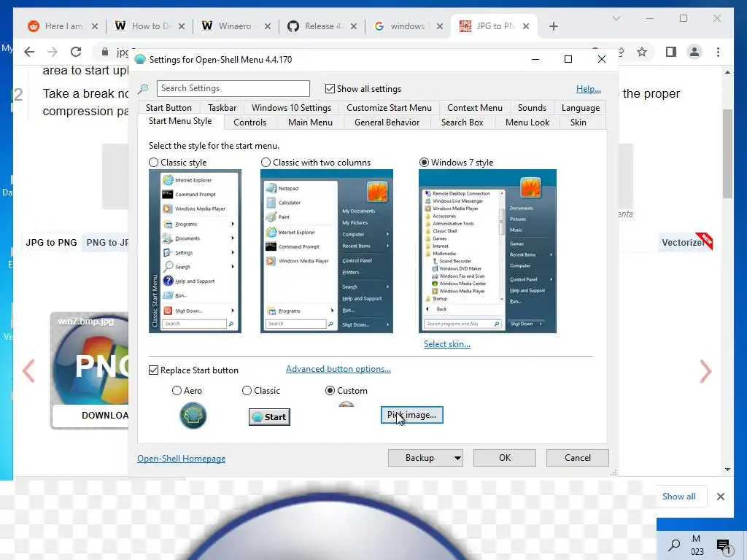Switch to the Controls tab
The image size is (747, 560).
[x=249, y=122]
